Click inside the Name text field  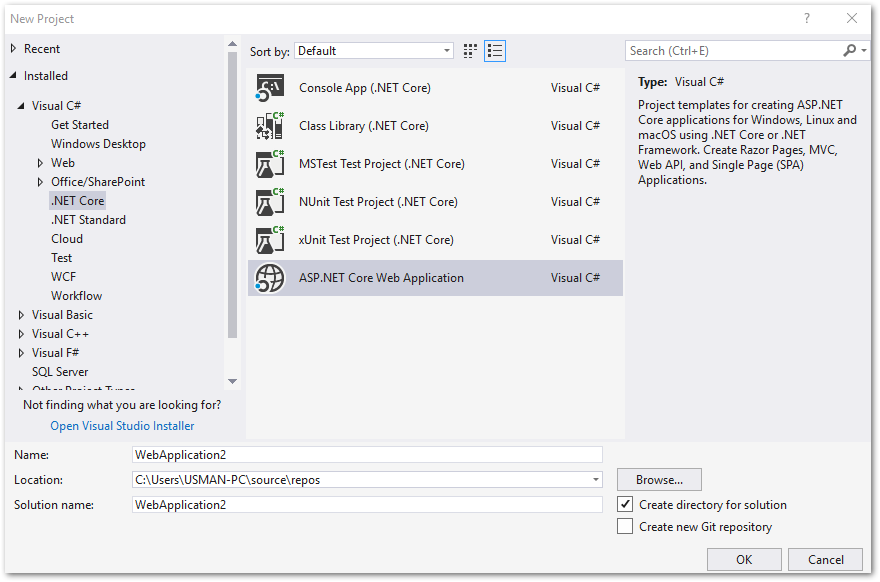coord(367,454)
